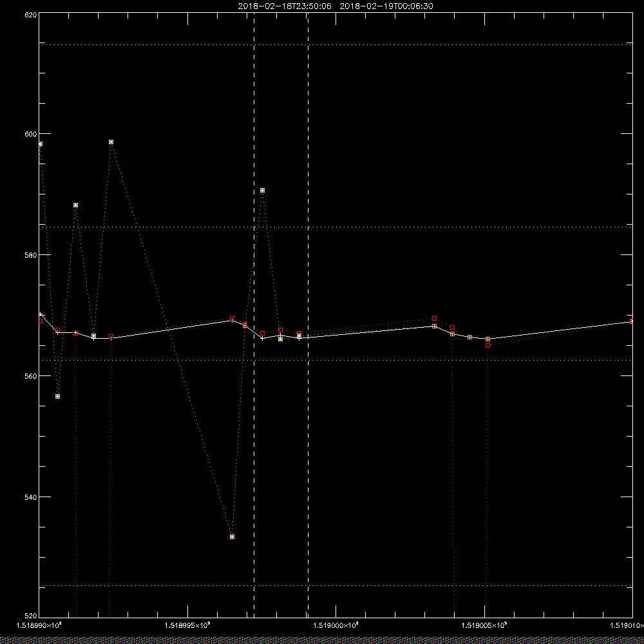
Task: Click the start timestamp 2018-02-18T23:50:06 in title
Action: tap(285, 6)
